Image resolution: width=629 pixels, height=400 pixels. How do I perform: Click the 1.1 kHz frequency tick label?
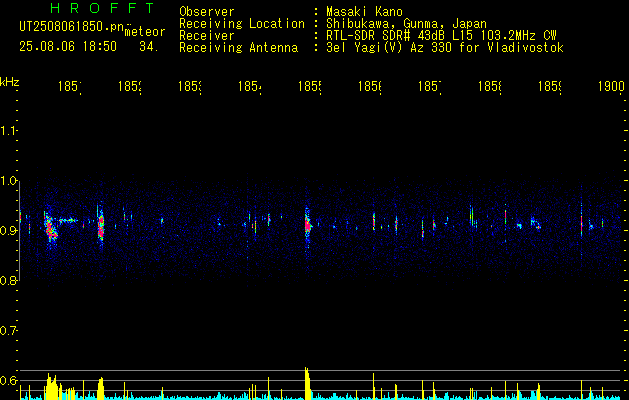point(8,130)
